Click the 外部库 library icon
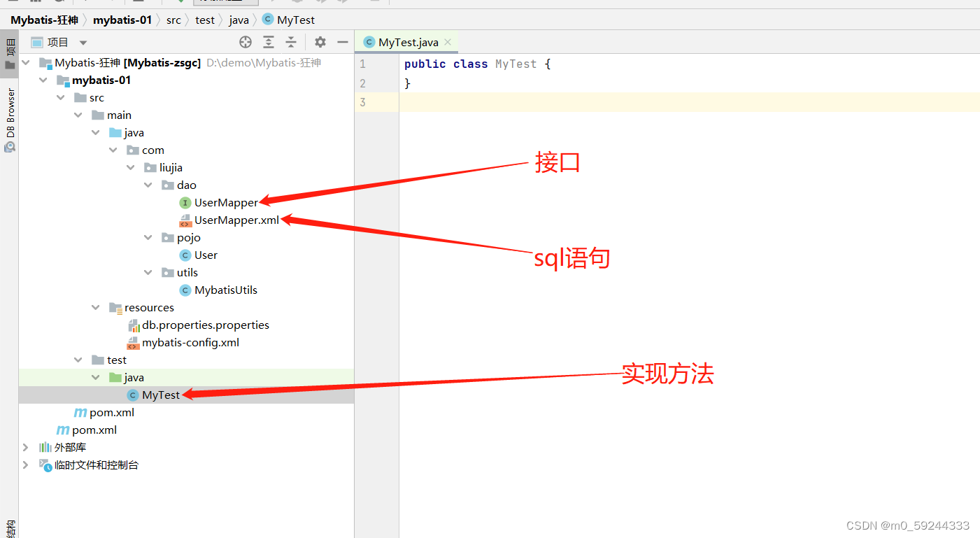 [45, 447]
